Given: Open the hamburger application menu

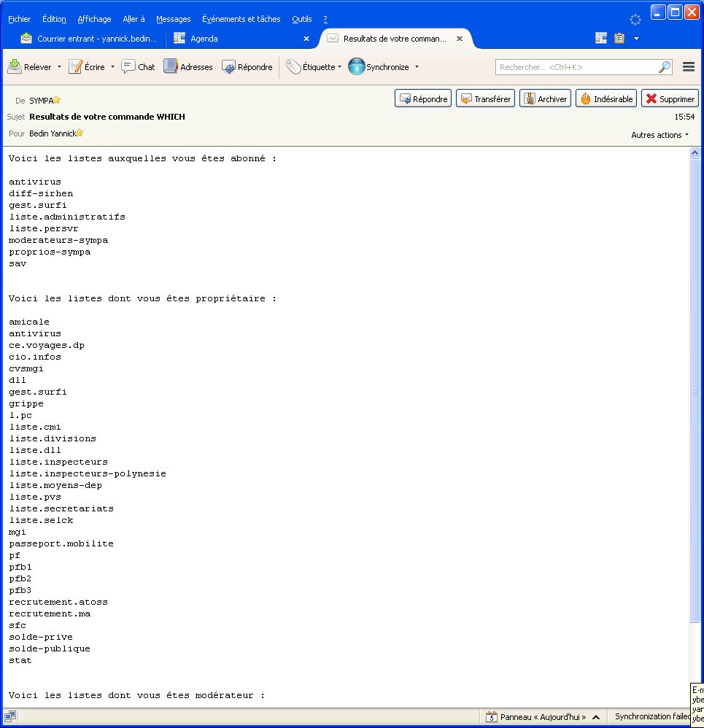Looking at the screenshot, I should coord(688,67).
